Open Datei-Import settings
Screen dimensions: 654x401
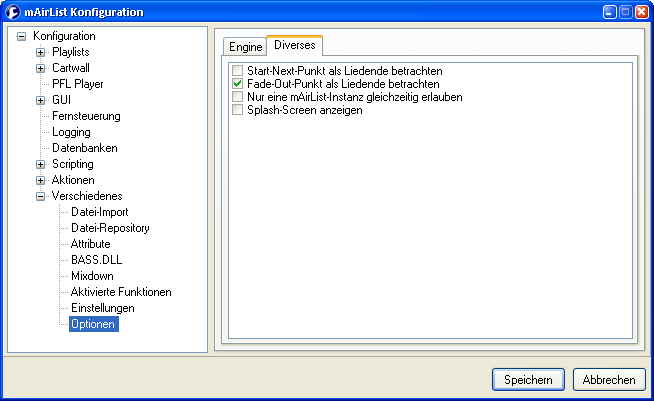[100, 212]
